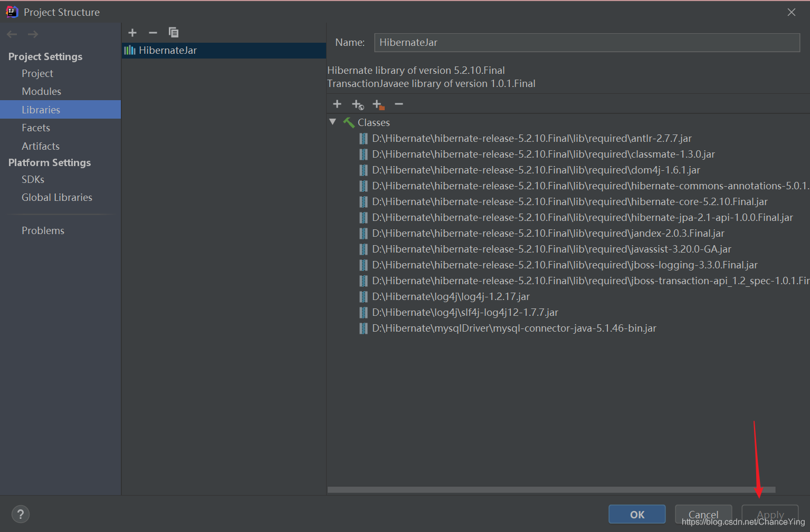Select HibernateJar in the library list

tap(168, 51)
